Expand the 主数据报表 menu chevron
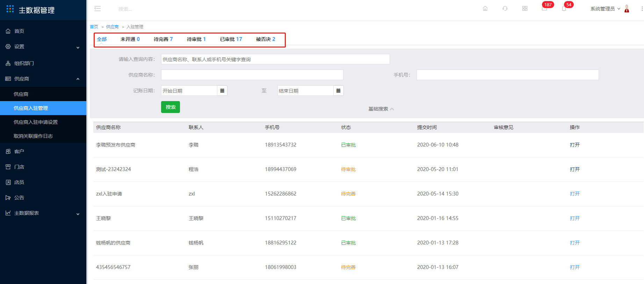Screen dimensions: 644x284 [x=78, y=214]
